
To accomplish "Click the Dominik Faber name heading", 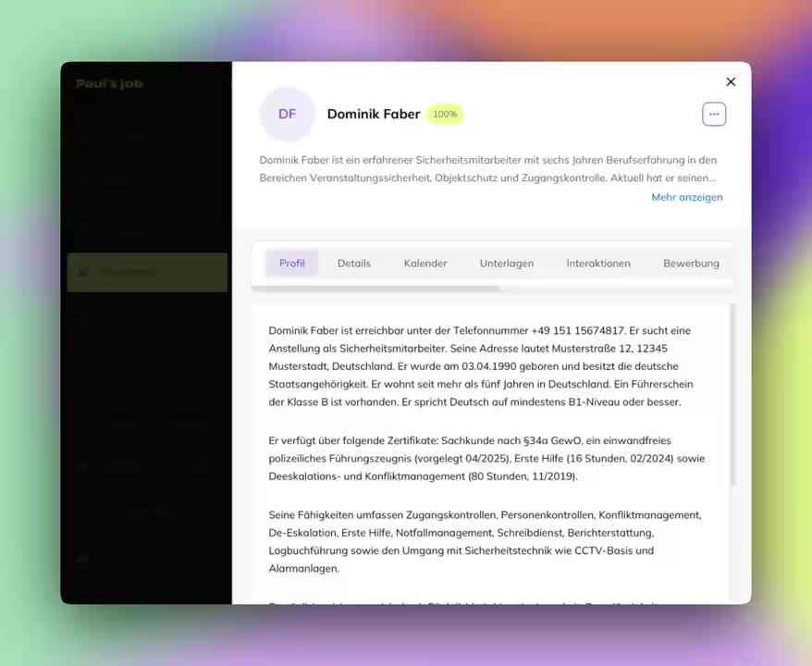I will click(374, 114).
